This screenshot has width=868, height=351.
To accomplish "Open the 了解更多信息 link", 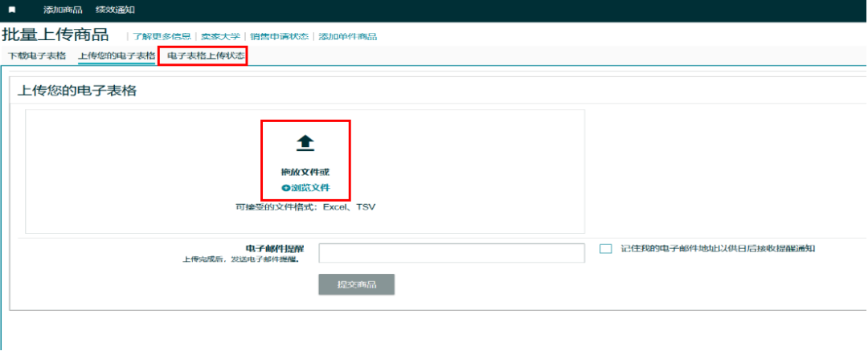I will 162,36.
